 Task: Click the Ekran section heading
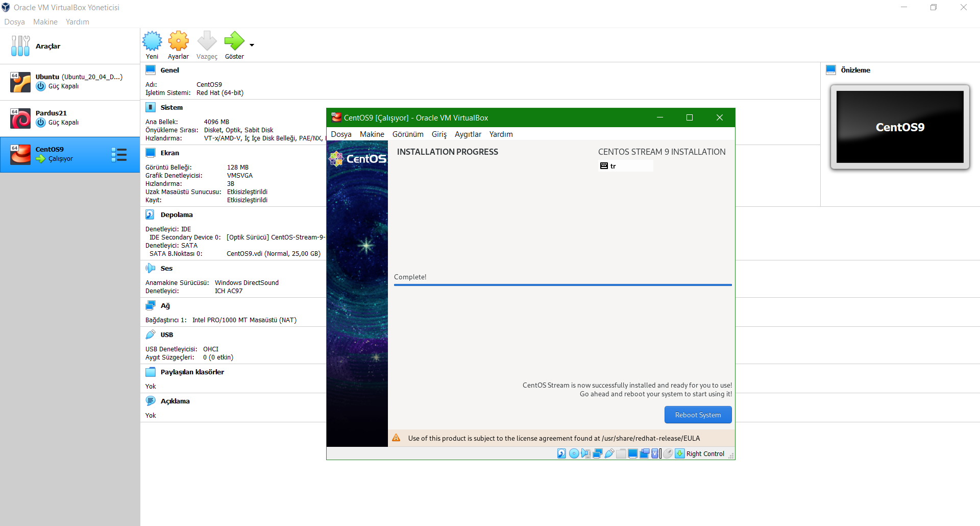(169, 153)
